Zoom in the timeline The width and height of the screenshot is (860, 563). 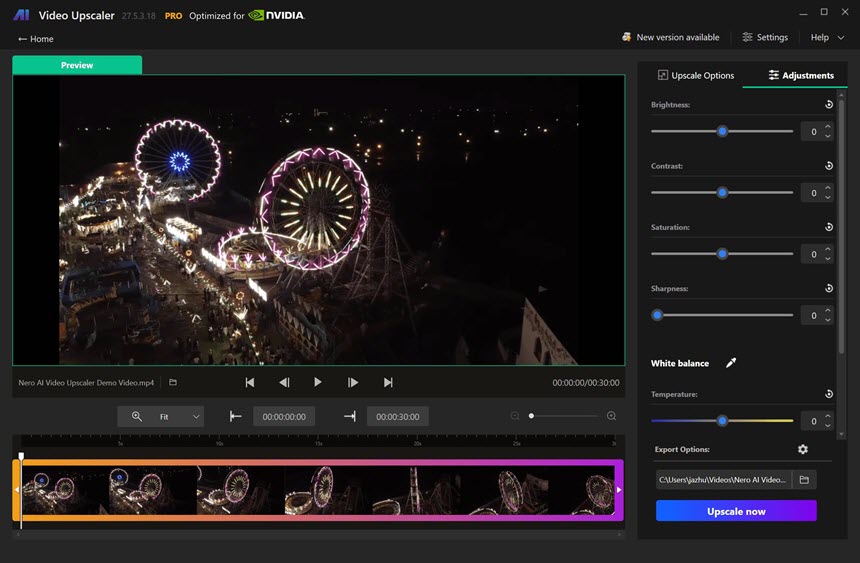pos(612,416)
